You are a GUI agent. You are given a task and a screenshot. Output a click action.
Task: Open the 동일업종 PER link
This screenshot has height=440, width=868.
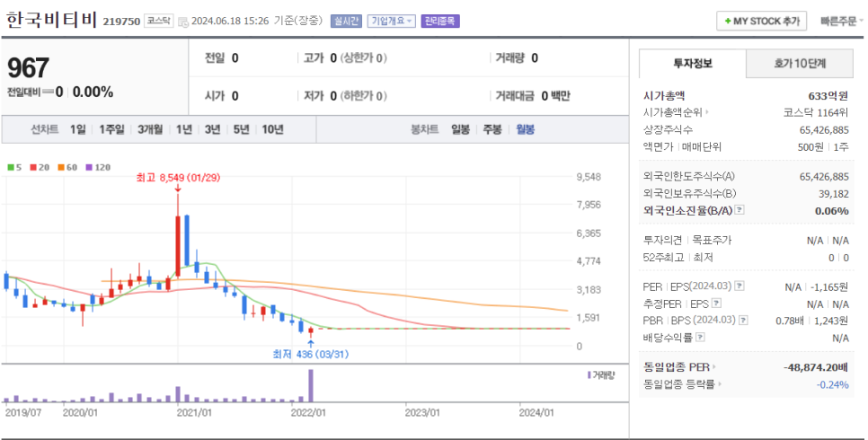679,366
